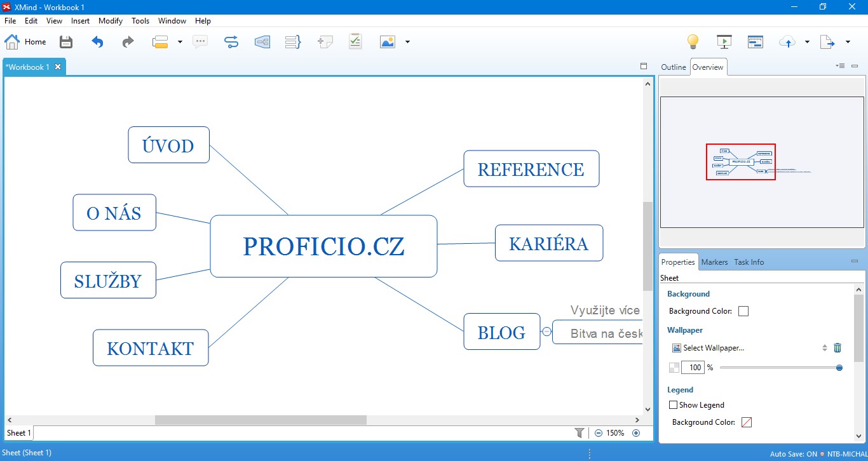Delete the wallpaper with the trash icon

[837, 348]
